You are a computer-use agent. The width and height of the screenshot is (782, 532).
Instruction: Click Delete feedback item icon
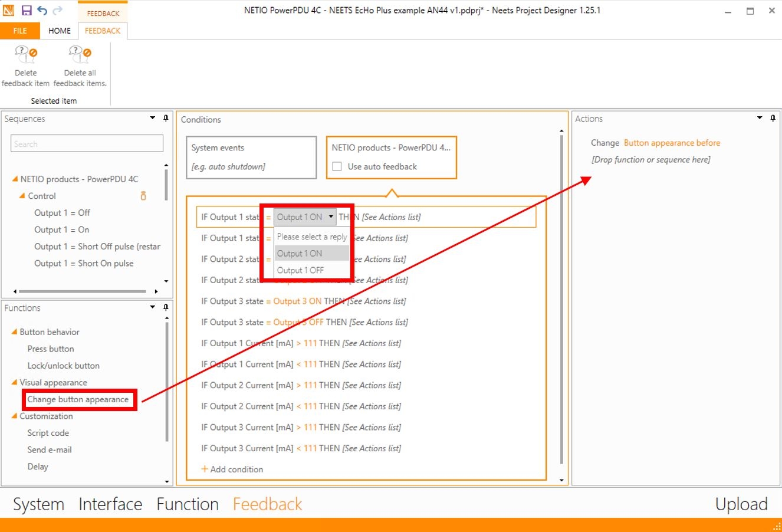click(x=26, y=55)
